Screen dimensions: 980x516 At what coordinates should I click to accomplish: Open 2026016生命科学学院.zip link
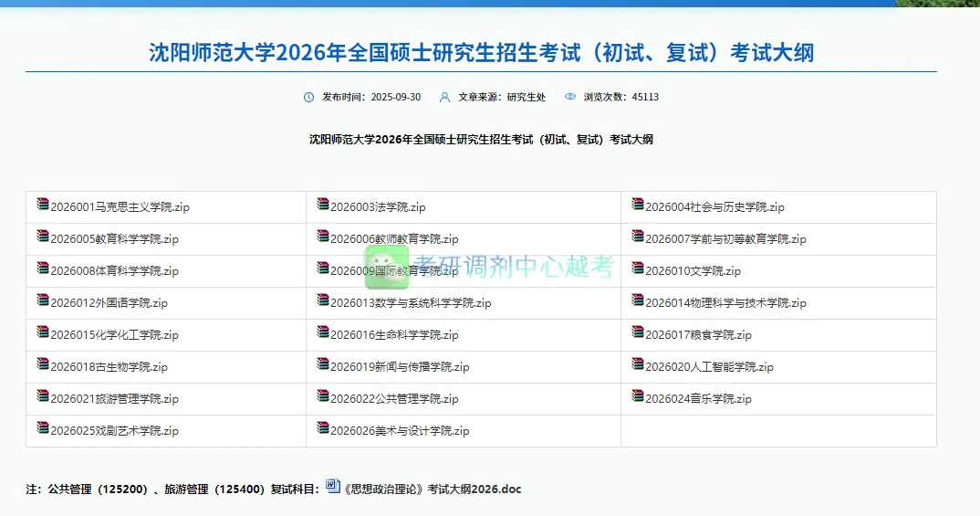click(x=394, y=334)
